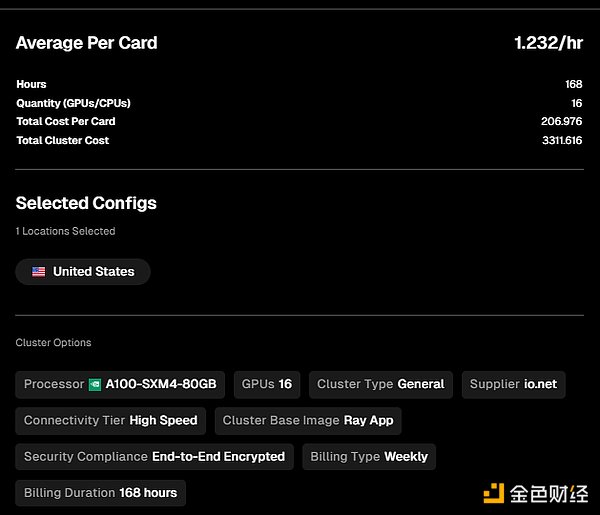Screen dimensions: 600x515
Task: Click Cluster Base Image Ray App chip
Action: point(308,421)
